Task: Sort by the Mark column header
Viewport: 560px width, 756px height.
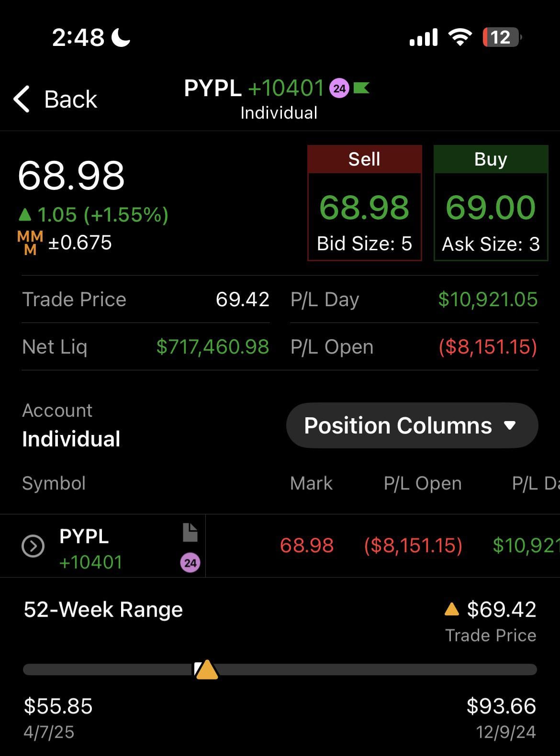Action: (311, 483)
